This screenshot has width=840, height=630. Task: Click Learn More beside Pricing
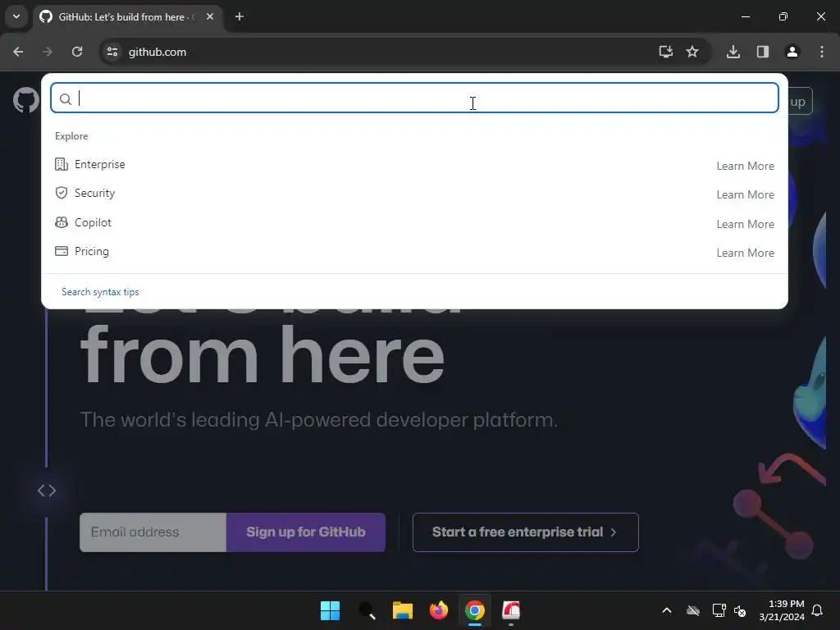tap(745, 253)
